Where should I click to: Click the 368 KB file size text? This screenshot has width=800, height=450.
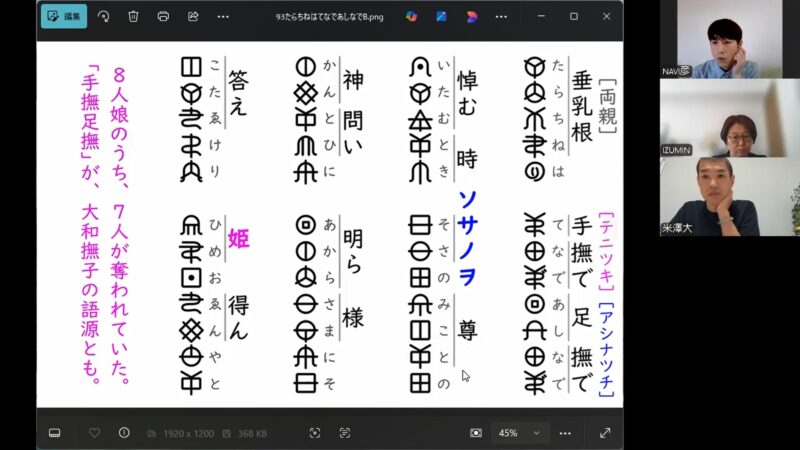pyautogui.click(x=252, y=434)
